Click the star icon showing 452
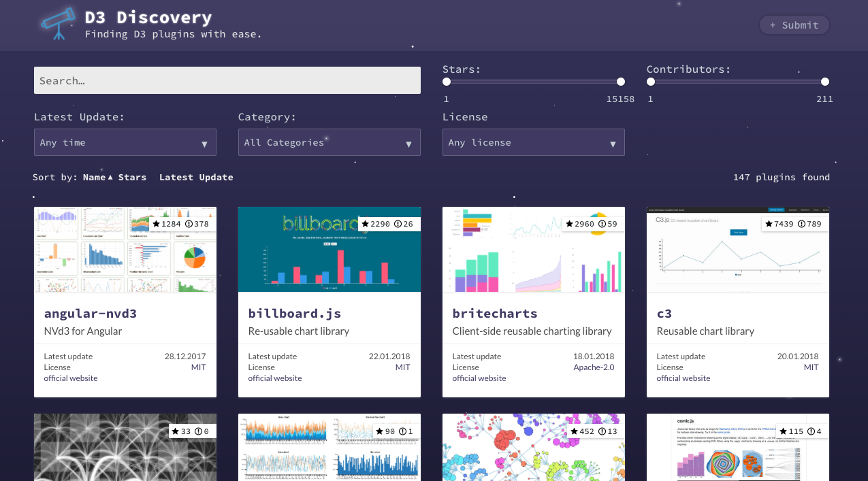 [x=575, y=431]
